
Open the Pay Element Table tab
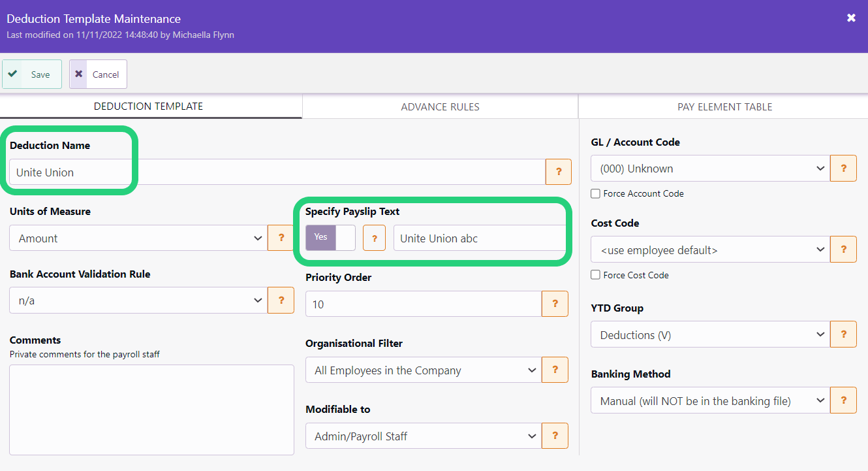click(x=724, y=106)
